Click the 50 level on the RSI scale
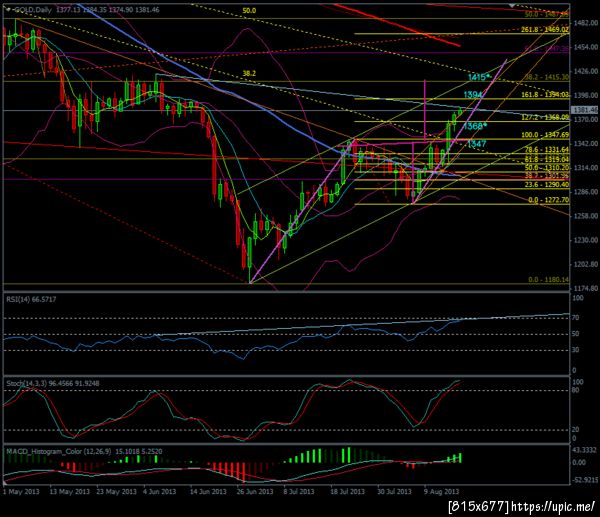 click(x=575, y=334)
